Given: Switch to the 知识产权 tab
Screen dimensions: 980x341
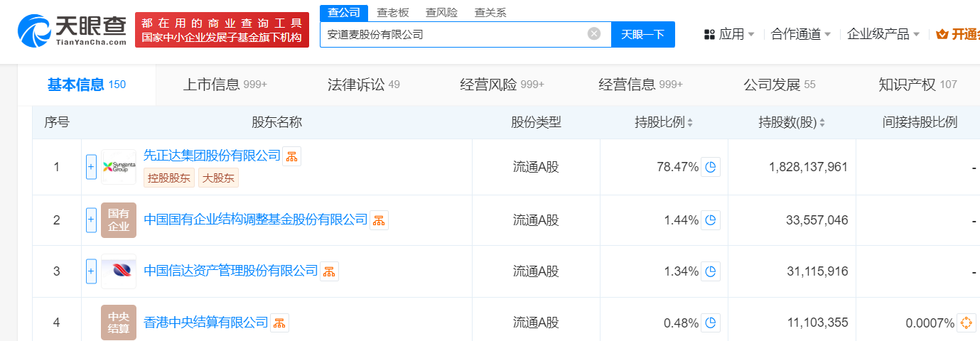Looking at the screenshot, I should [918, 85].
